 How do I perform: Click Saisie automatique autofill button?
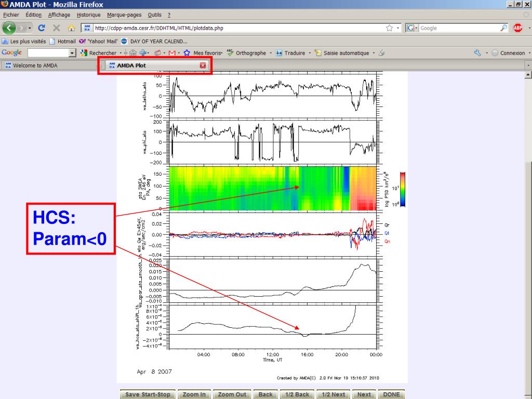pos(342,53)
